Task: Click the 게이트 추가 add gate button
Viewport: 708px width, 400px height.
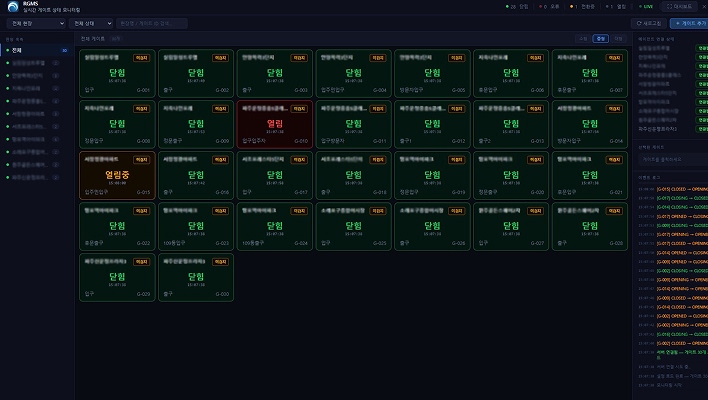Action: [x=690, y=23]
